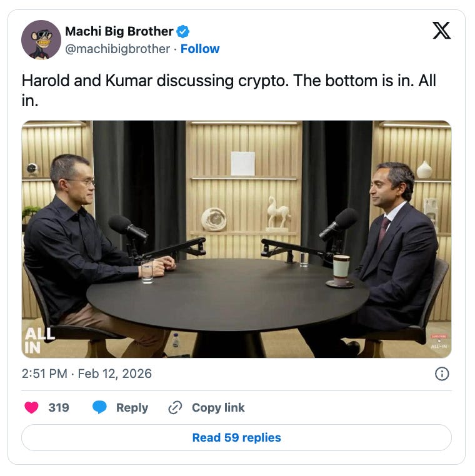The height and width of the screenshot is (476, 475).
Task: Open Read 59 replies
Action: 236,437
